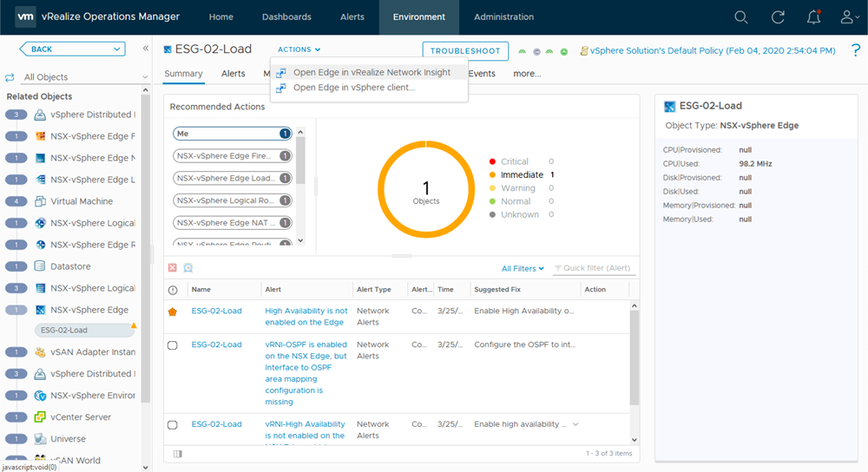The width and height of the screenshot is (868, 472).
Task: Collapse the left panel with double-chevron icon
Action: coord(146,49)
